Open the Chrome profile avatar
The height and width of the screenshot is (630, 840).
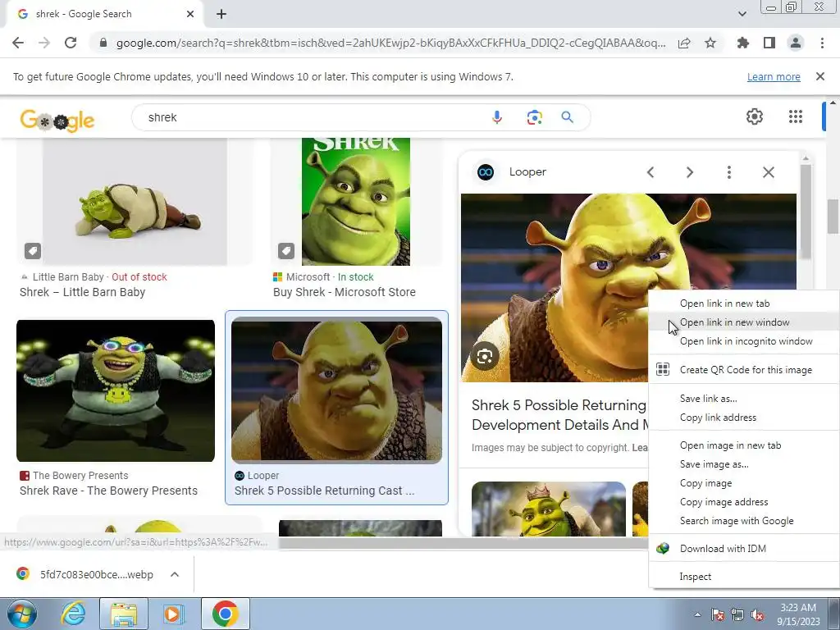(x=796, y=43)
